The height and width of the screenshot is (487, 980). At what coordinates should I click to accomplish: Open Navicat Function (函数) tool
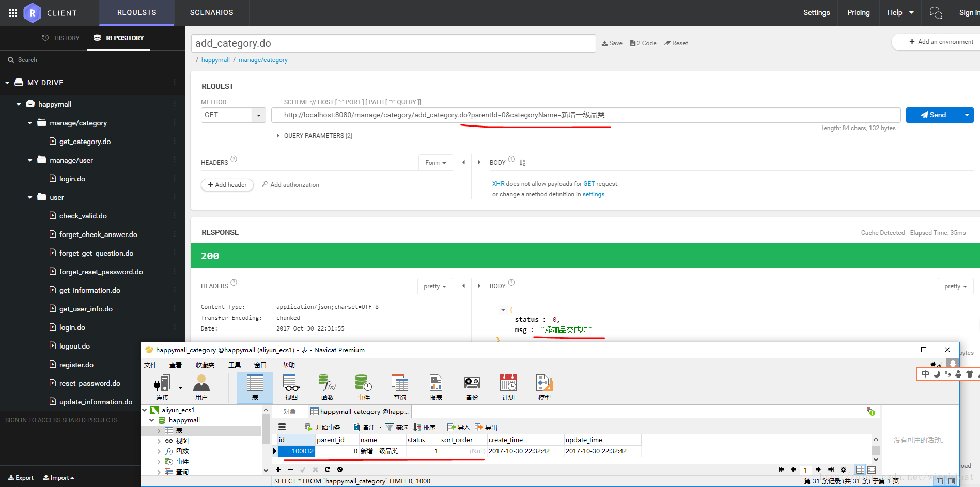click(x=328, y=388)
